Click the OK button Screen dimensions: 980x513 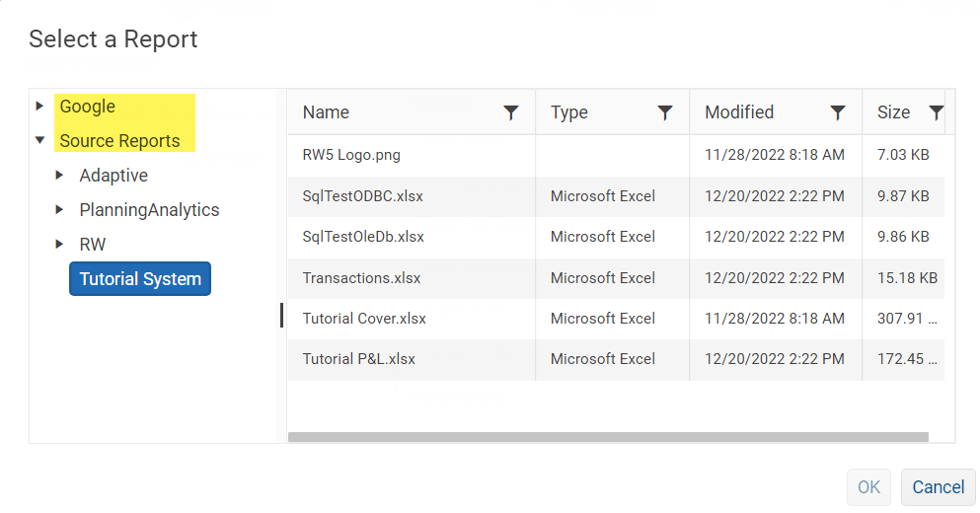point(868,486)
